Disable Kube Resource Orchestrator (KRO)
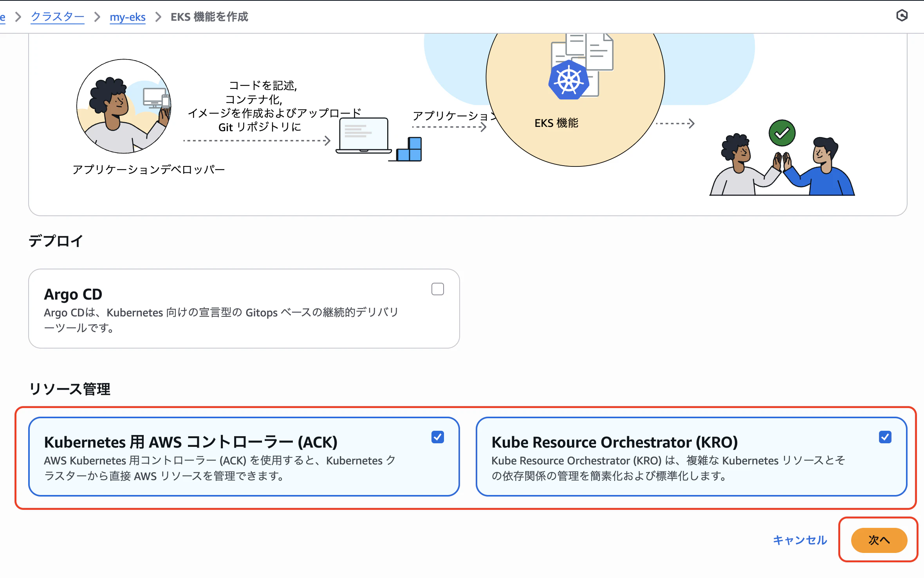This screenshot has width=924, height=578. point(886,437)
